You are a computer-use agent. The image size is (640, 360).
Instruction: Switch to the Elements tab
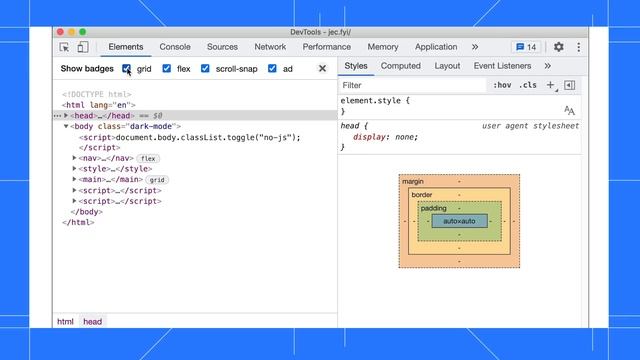coord(126,47)
